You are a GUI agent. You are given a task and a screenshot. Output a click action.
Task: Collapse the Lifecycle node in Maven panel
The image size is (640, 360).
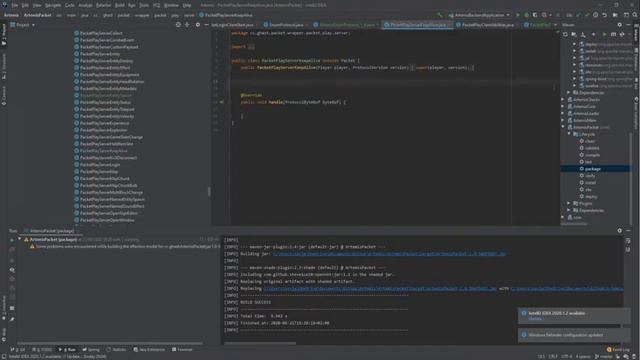tap(569, 134)
